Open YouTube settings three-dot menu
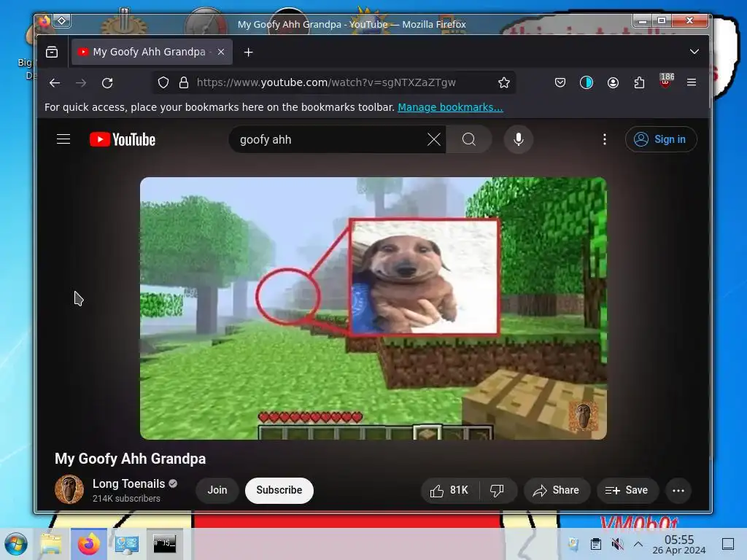 tap(605, 139)
